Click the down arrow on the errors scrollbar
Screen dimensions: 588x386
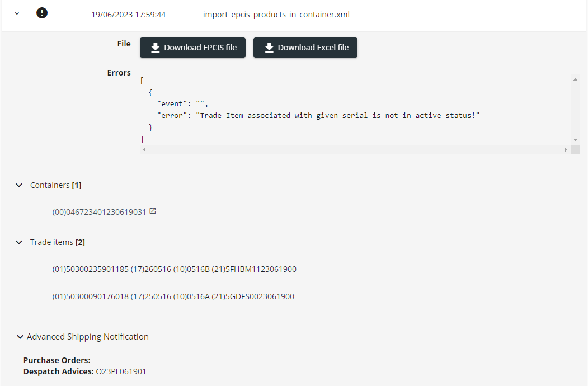[x=576, y=139]
